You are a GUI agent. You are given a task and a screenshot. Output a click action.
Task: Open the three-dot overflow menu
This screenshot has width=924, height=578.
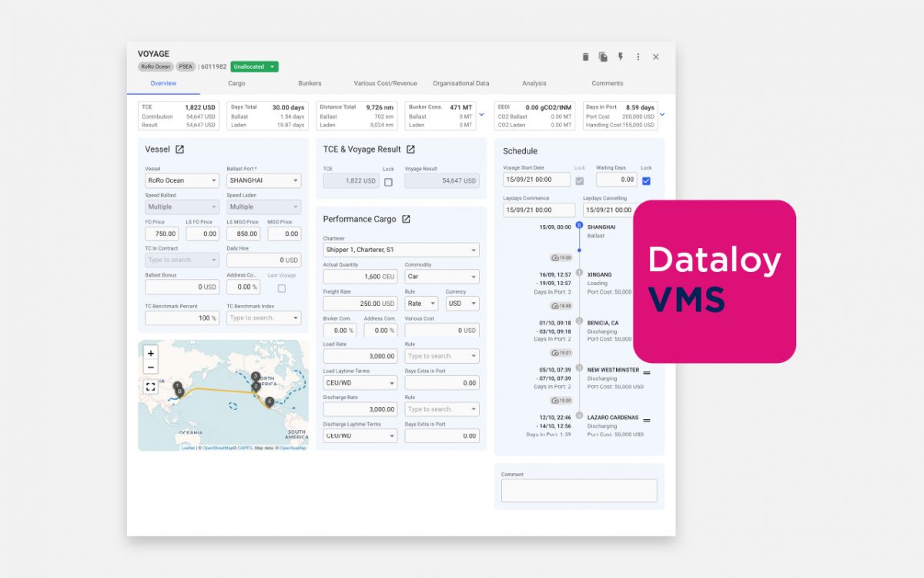pyautogui.click(x=638, y=56)
